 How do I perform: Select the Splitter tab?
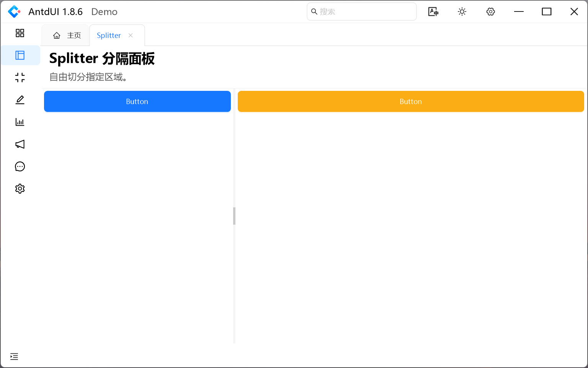pos(109,36)
